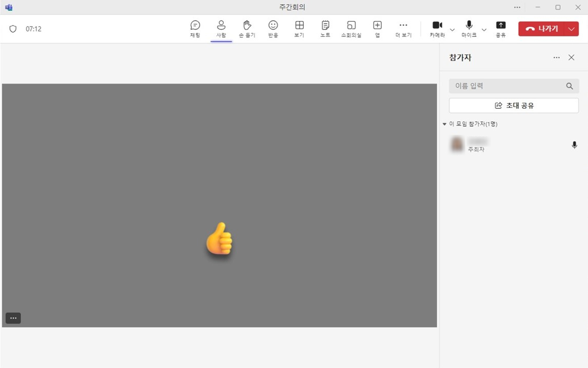Open the 채팅 chat panel
This screenshot has width=588, height=368.
click(x=195, y=28)
